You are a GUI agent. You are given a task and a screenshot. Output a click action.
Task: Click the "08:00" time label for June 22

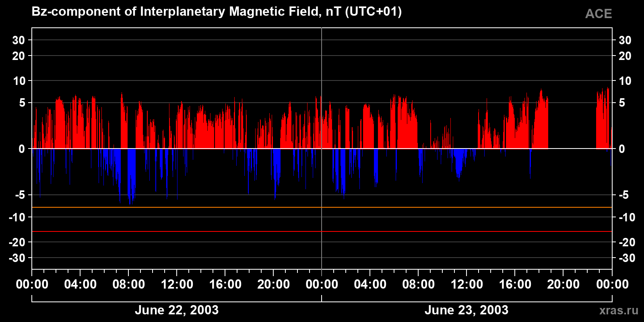pyautogui.click(x=129, y=285)
